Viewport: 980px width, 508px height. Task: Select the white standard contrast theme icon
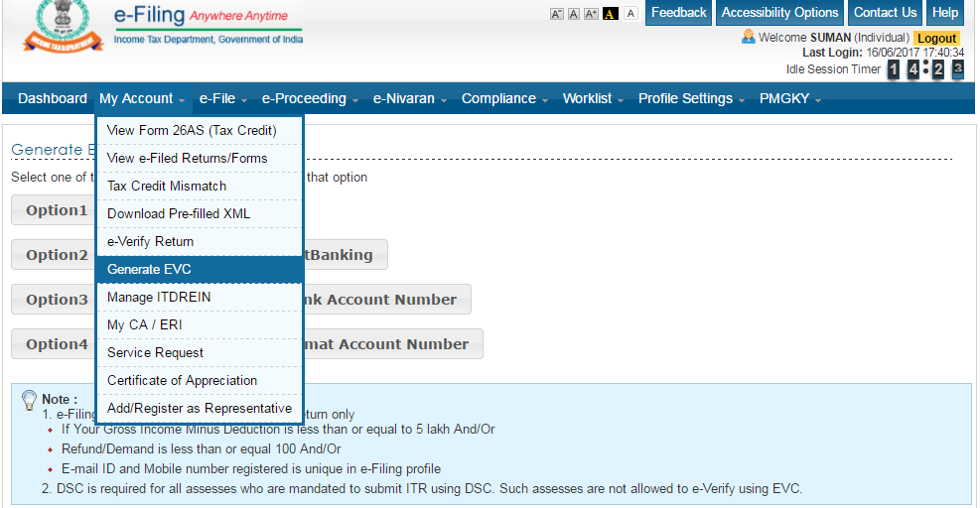point(630,14)
